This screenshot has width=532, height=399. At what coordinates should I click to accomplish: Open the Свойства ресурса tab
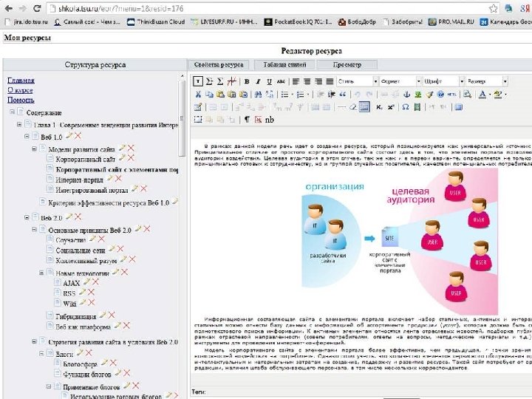[219, 64]
